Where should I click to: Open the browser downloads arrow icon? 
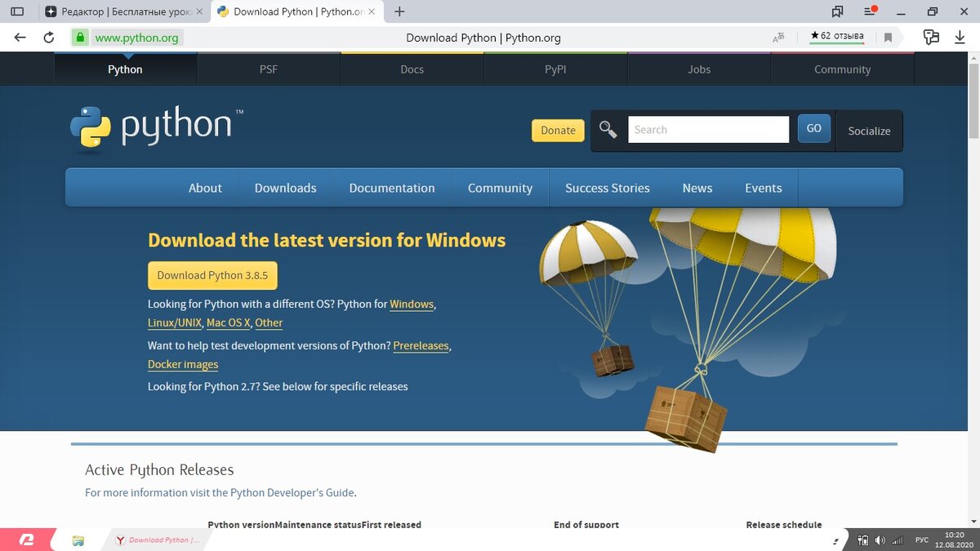pyautogui.click(x=960, y=38)
